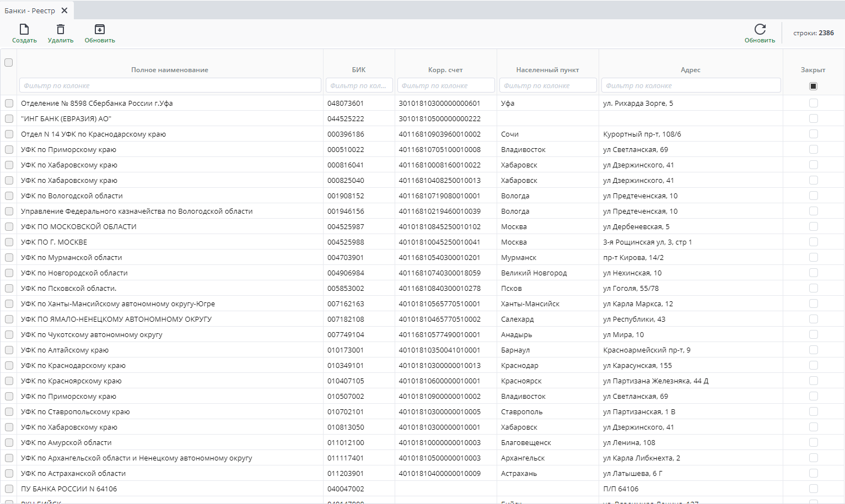845x504 pixels.
Task: Select the checkbox for УФК ПО Г. МОСКВЕ
Action: point(9,242)
